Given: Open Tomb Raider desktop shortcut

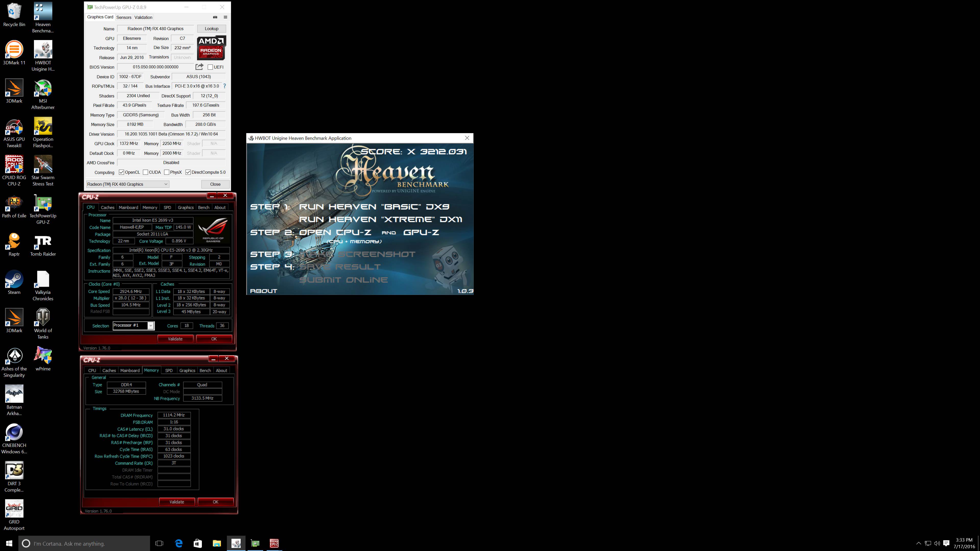Looking at the screenshot, I should [x=43, y=245].
